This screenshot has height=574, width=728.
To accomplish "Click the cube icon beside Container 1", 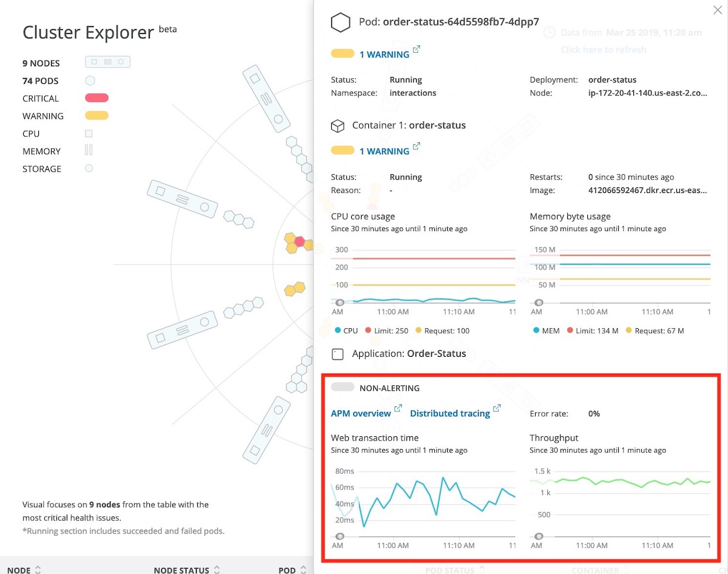I will [337, 126].
